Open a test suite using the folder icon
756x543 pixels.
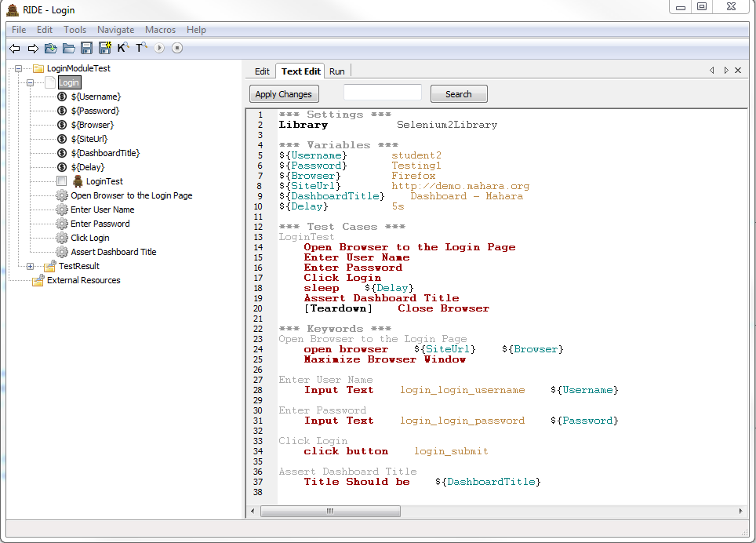(49, 48)
